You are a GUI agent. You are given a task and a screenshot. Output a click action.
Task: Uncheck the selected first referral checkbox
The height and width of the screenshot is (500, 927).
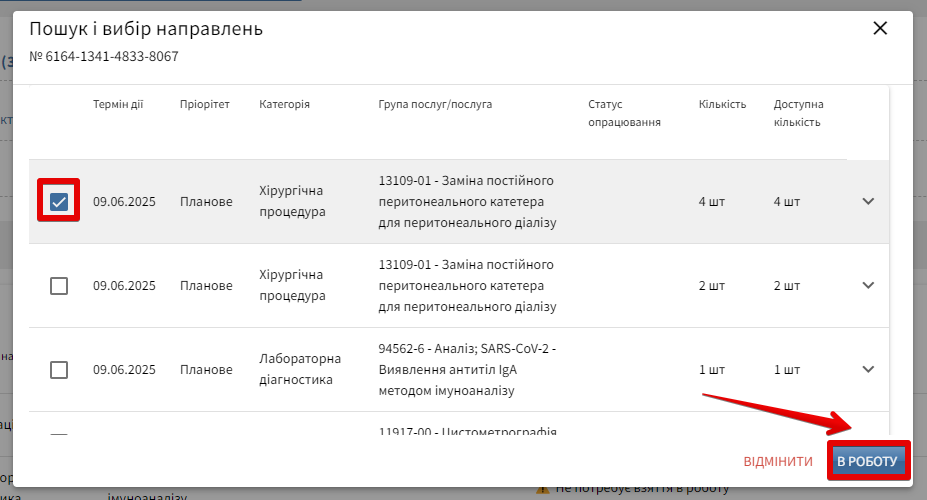59,202
